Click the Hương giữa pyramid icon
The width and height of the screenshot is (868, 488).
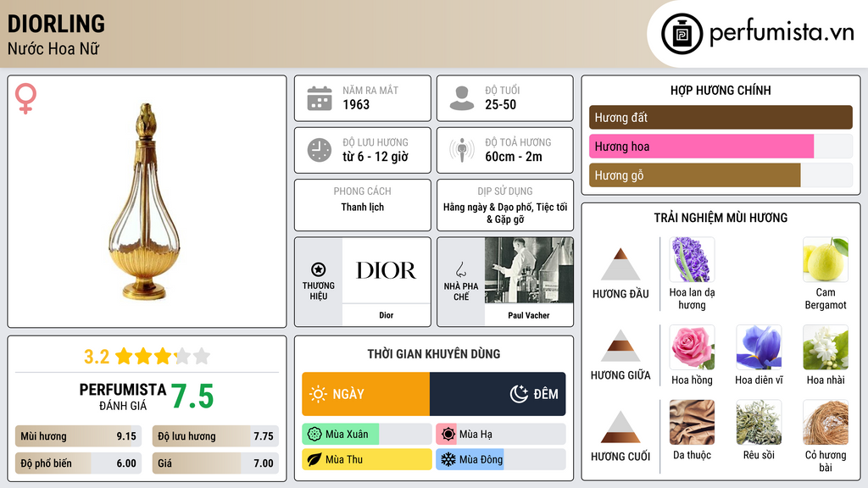point(620,346)
